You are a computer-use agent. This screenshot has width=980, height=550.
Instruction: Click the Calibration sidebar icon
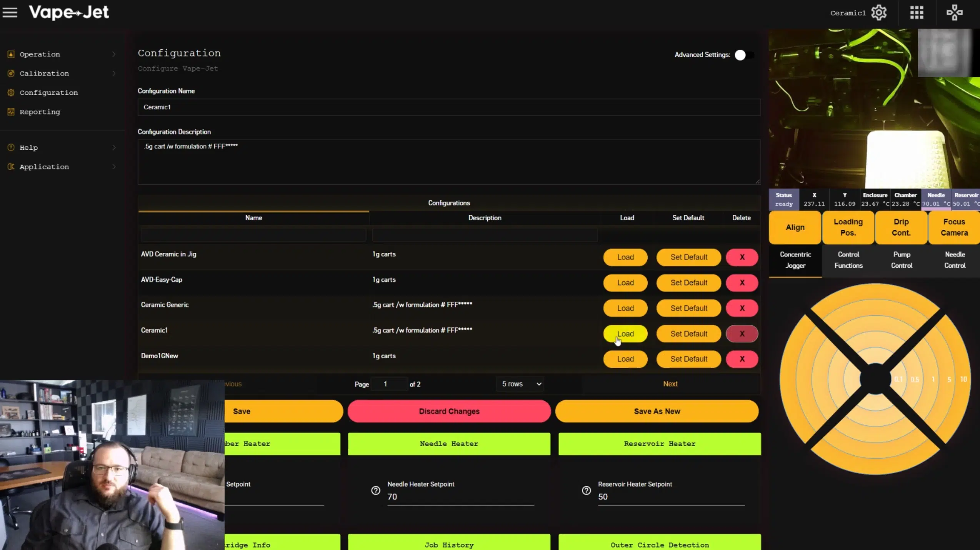tap(11, 74)
